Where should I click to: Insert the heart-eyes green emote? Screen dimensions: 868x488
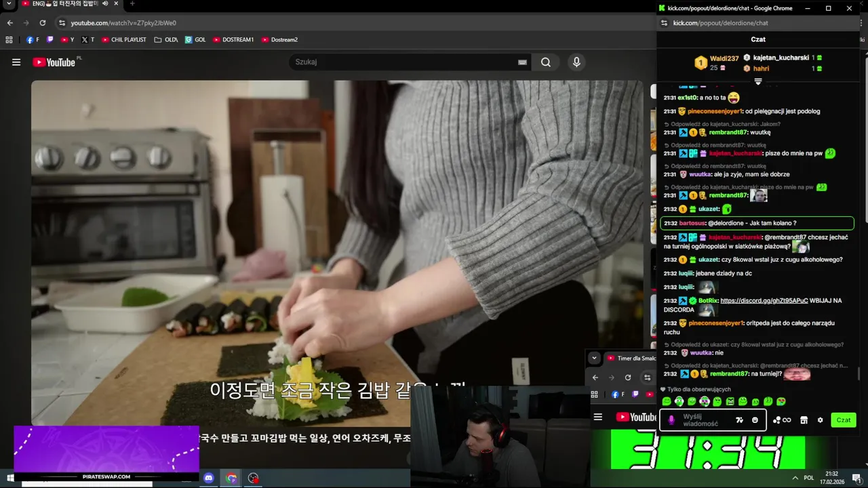click(x=781, y=402)
